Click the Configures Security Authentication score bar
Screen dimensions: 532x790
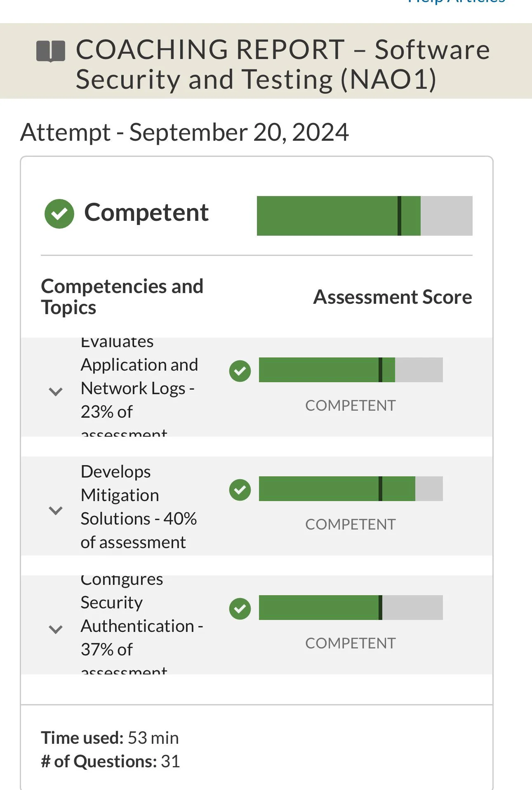[x=351, y=608]
